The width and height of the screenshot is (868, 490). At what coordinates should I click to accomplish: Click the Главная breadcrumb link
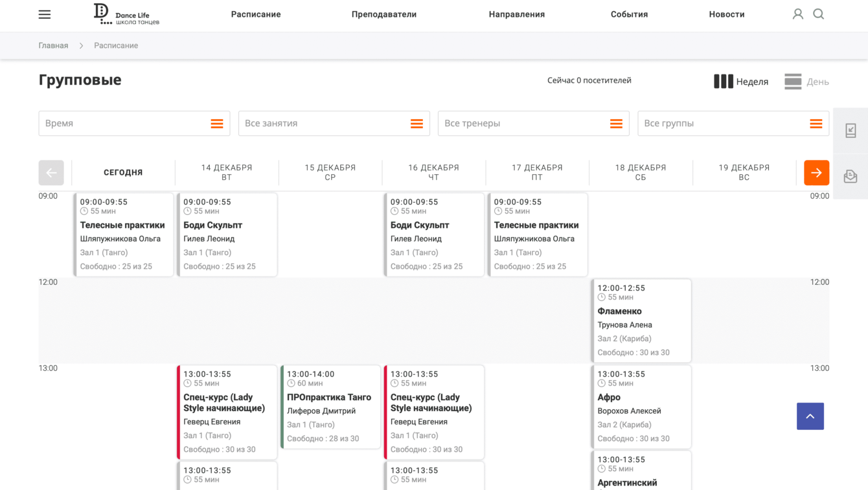coord(53,46)
